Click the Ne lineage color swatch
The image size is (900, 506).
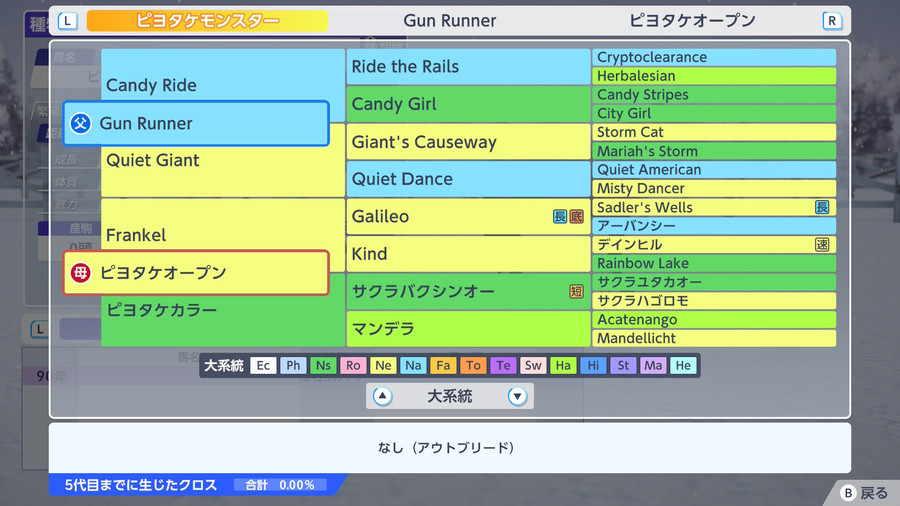pyautogui.click(x=383, y=365)
